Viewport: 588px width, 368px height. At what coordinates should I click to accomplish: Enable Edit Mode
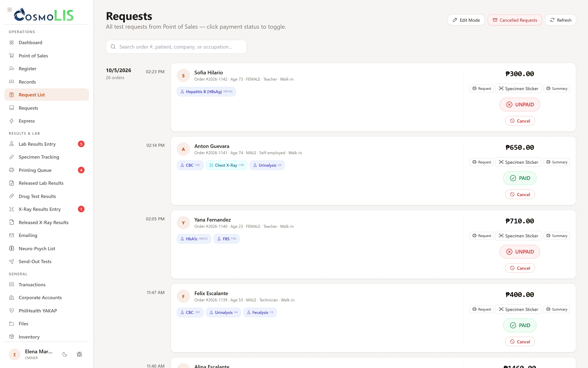tap(466, 20)
